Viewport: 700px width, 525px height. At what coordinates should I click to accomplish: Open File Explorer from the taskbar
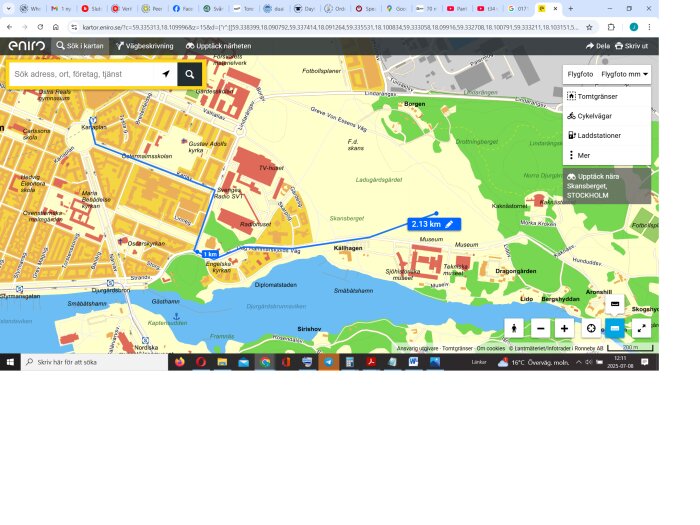point(222,362)
